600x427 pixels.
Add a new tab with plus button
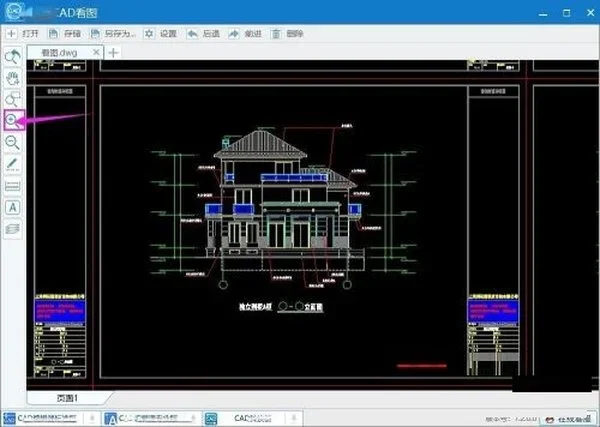[x=113, y=52]
